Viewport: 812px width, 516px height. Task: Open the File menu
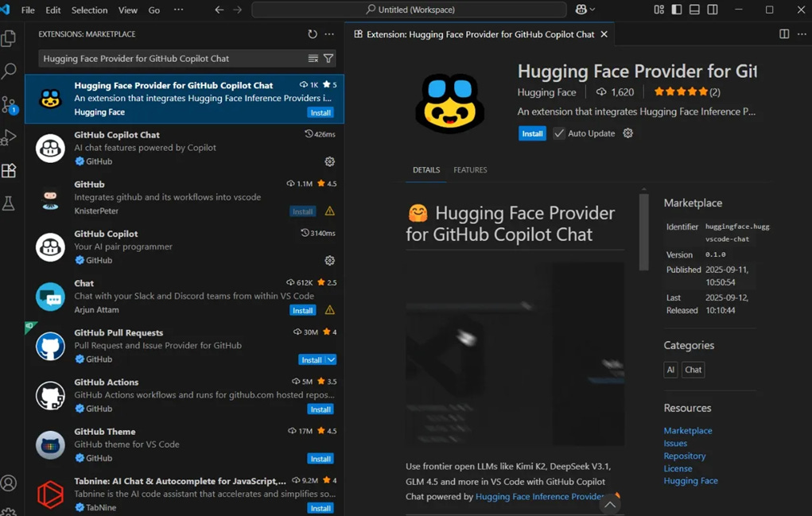[x=28, y=10]
